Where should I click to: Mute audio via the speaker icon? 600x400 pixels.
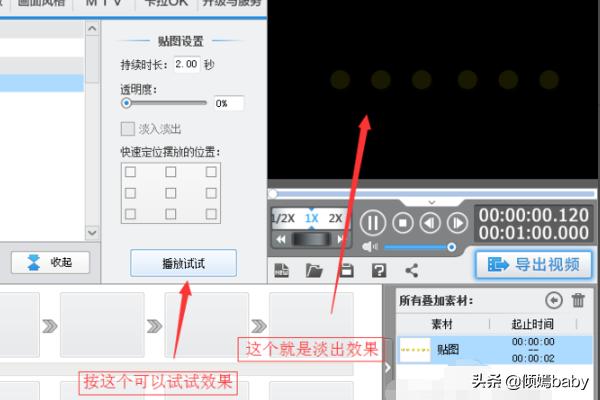[369, 247]
